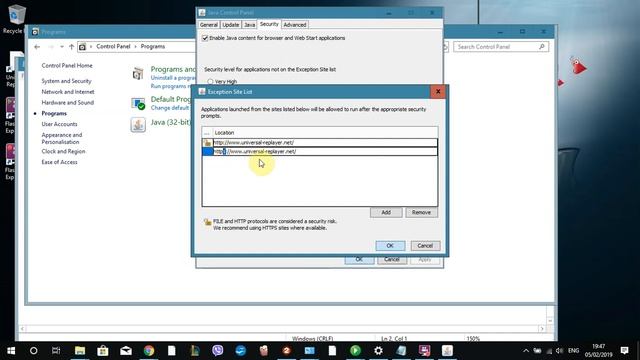Viewport: 640px width, 360px height.
Task: Click the Add button in Exception Site List
Action: [x=386, y=212]
